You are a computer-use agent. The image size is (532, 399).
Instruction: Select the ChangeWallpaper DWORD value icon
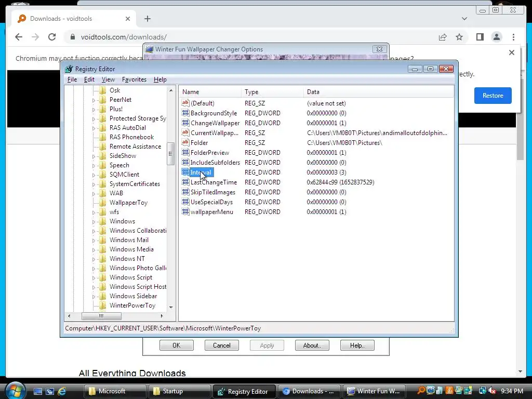pyautogui.click(x=185, y=123)
